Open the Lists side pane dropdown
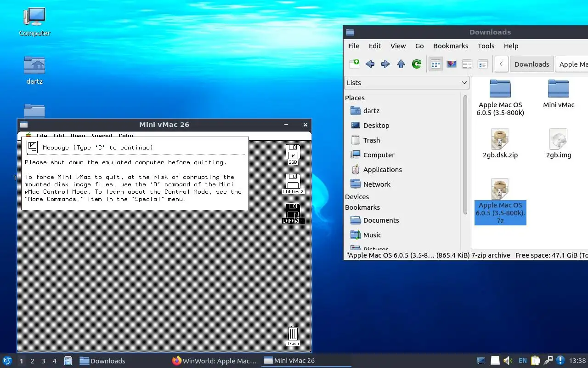The height and width of the screenshot is (368, 588). point(407,82)
